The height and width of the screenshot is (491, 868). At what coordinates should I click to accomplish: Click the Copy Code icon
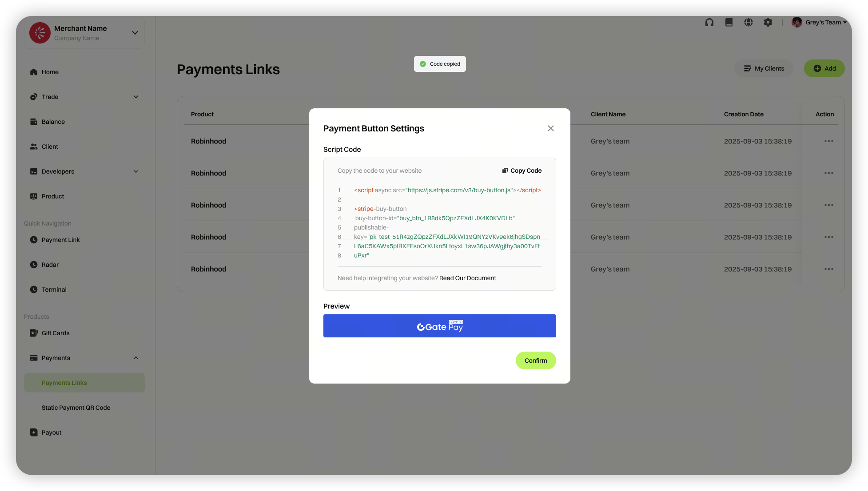coord(505,170)
